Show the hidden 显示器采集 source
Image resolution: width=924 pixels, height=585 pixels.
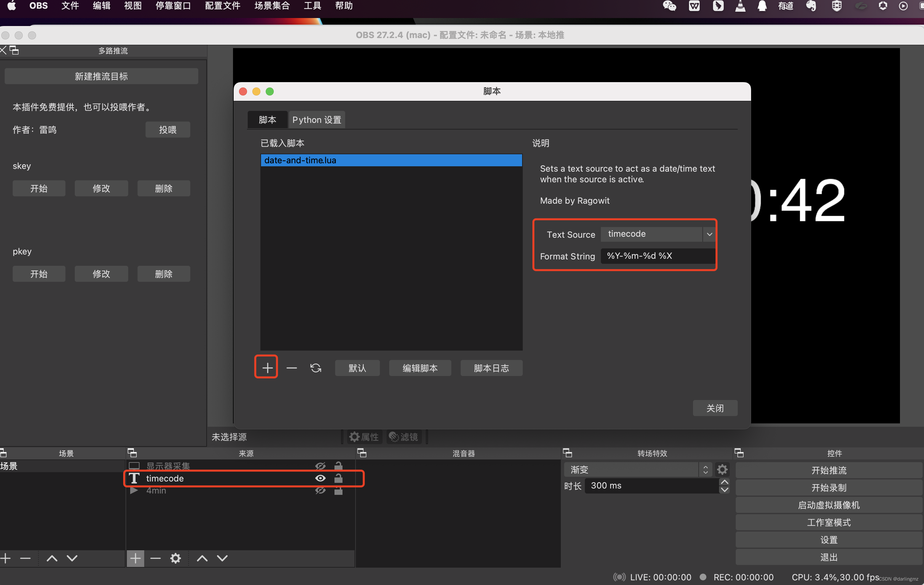pyautogui.click(x=320, y=466)
